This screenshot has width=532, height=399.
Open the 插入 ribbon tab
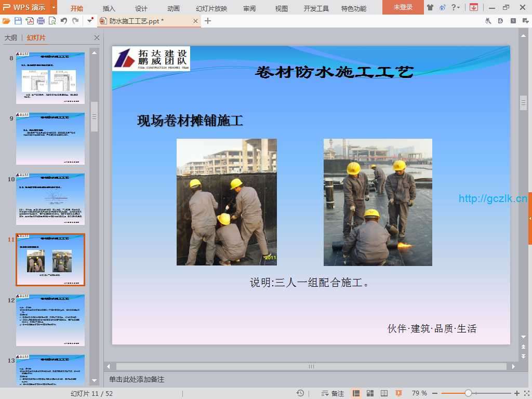(109, 8)
